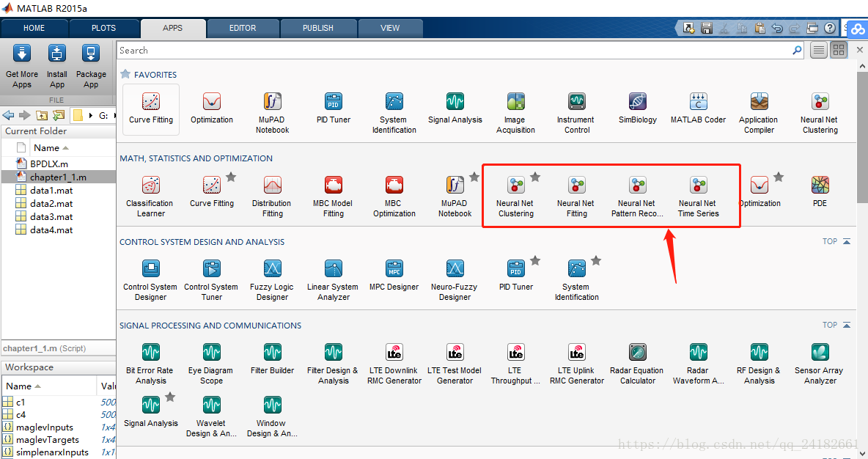Switch to the EDITOR tab
Image resolution: width=868 pixels, height=459 pixels.
243,29
